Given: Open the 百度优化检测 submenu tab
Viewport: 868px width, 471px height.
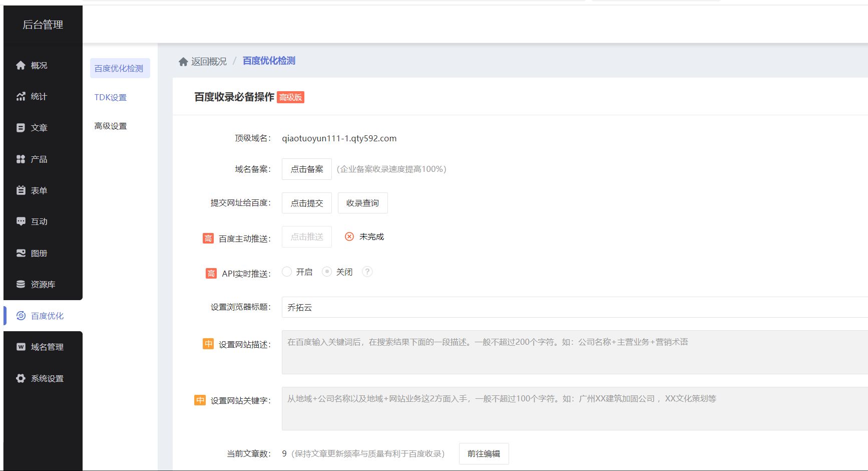Looking at the screenshot, I should click(120, 68).
